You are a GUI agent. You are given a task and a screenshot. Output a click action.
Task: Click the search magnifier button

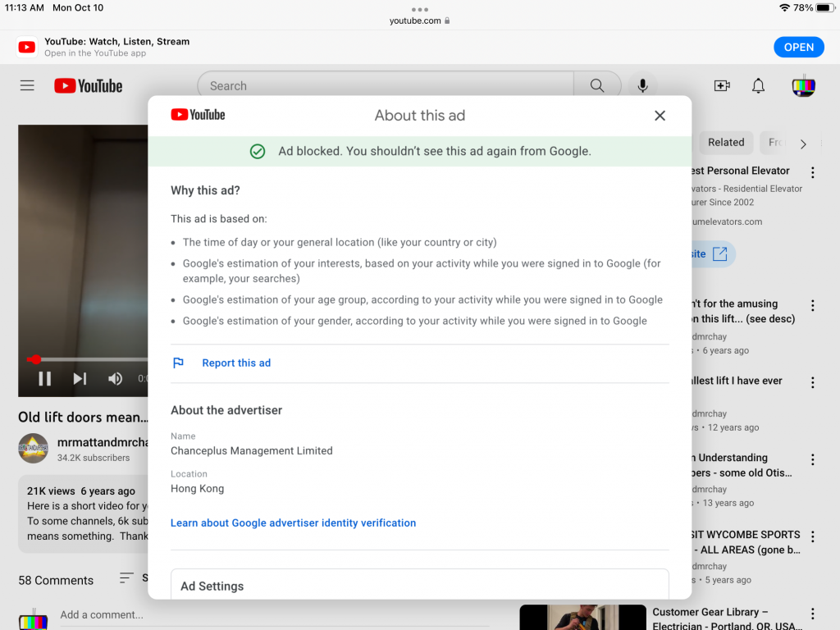tap(597, 85)
